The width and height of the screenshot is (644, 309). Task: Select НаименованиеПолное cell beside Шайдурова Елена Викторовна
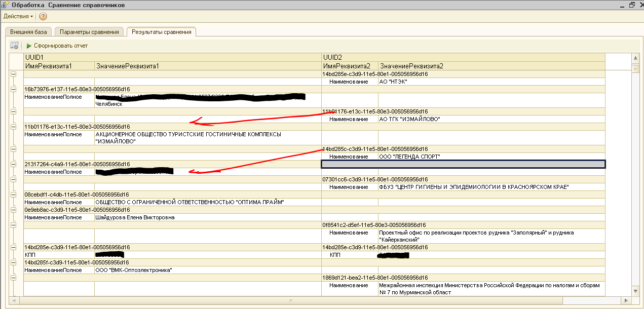click(x=59, y=217)
